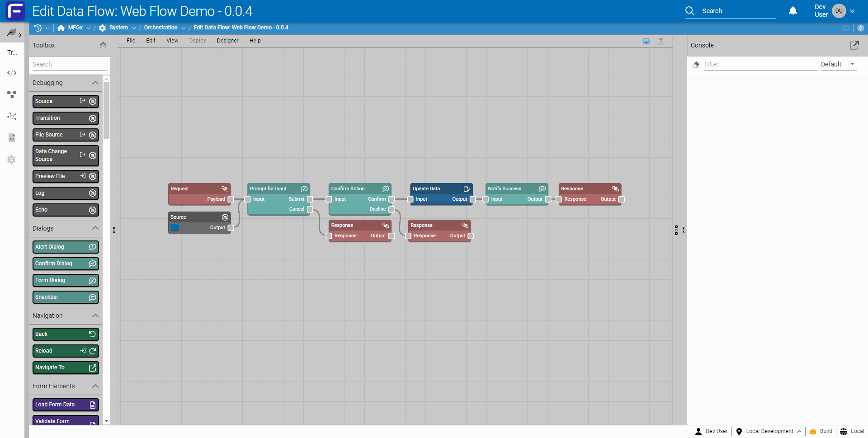The width and height of the screenshot is (868, 438).
Task: Collapse the Toolbox panel
Action: 103,45
